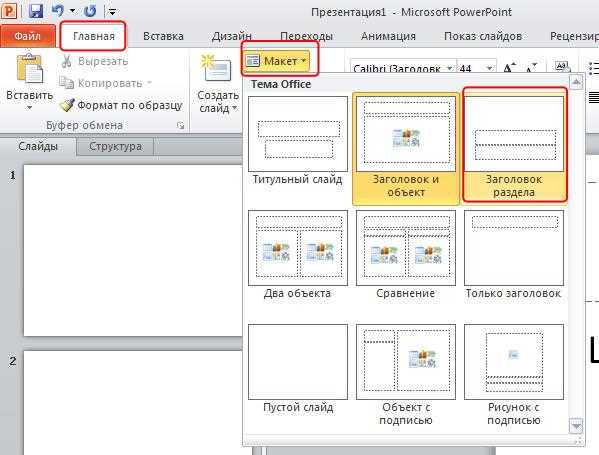This screenshot has width=599, height=455.
Task: Repeat action using the redo icon
Action: tap(90, 11)
